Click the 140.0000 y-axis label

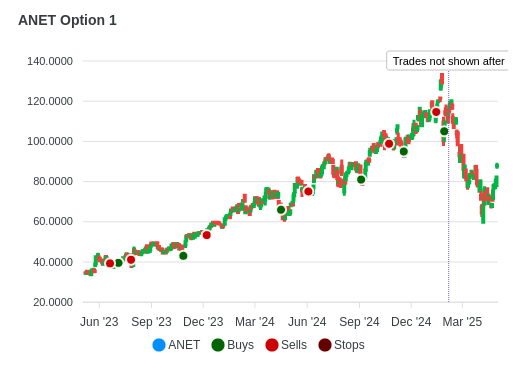click(x=50, y=61)
